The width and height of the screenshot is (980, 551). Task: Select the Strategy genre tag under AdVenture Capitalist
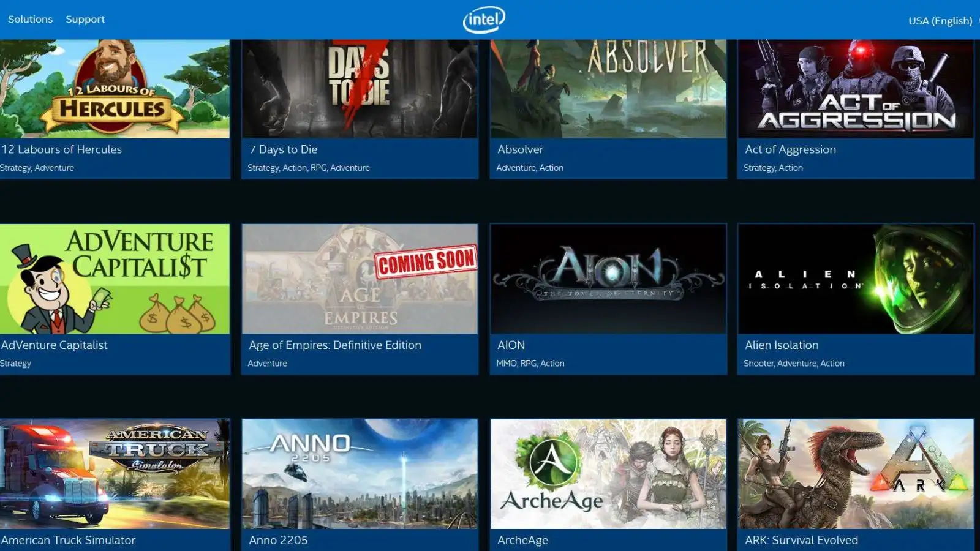pos(14,362)
